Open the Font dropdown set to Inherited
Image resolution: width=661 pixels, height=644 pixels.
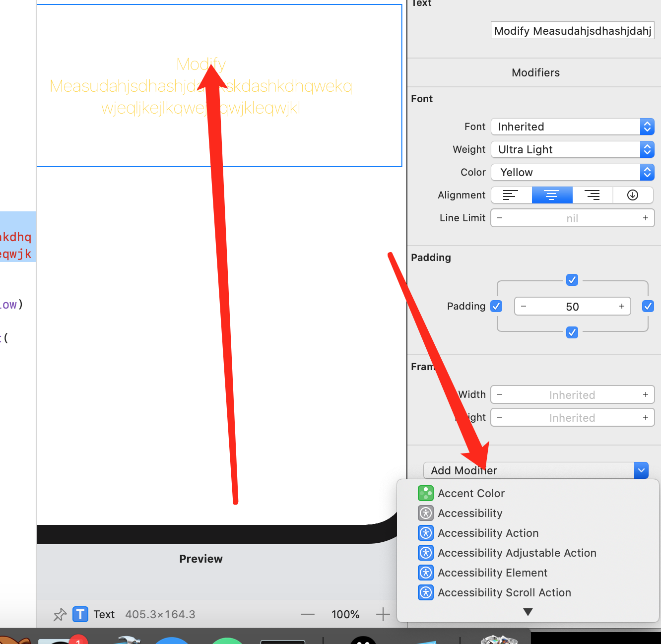(572, 127)
